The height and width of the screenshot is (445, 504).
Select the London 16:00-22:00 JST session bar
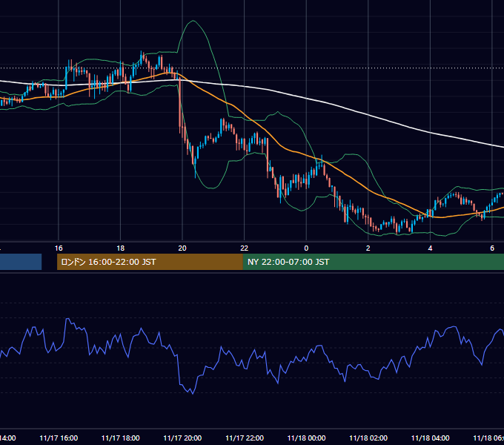[x=150, y=262]
